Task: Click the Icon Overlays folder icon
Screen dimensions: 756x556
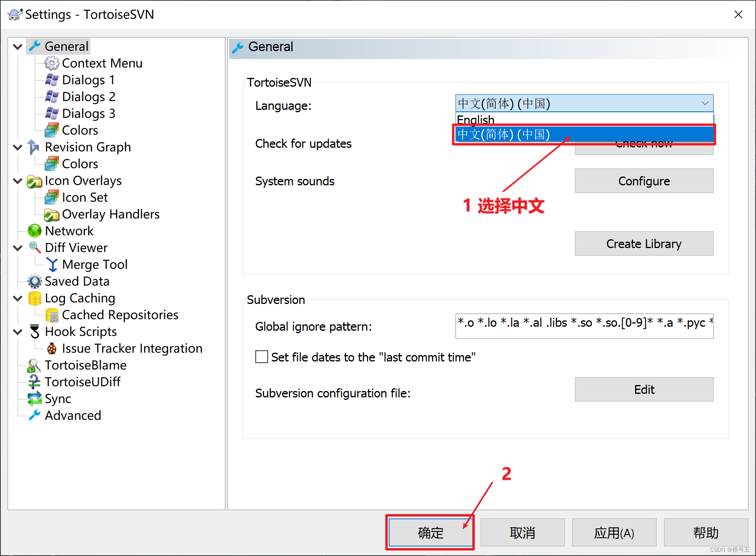Action: coord(35,181)
